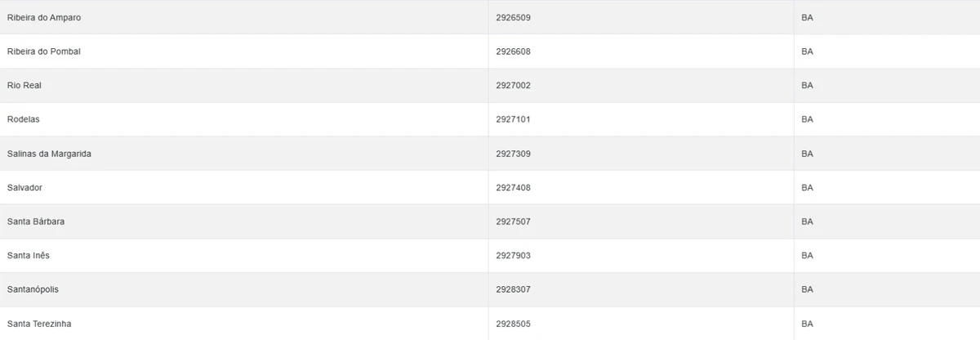
Task: Select the Ribeira do Pombal name cell
Action: tap(44, 51)
